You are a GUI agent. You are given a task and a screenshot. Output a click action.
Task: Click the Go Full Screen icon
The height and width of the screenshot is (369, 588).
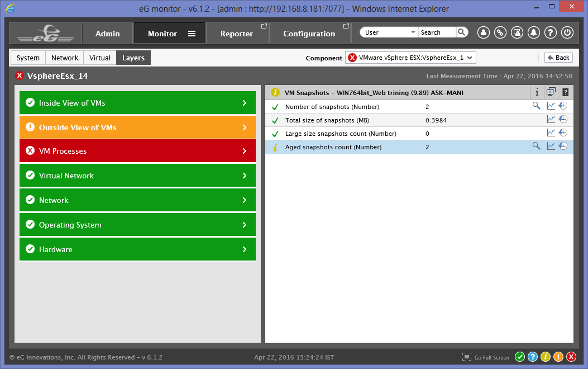tap(466, 357)
